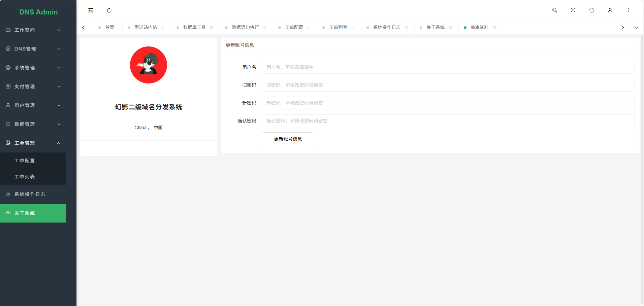Open the user profile icon
This screenshot has width=644, height=306.
(610, 10)
